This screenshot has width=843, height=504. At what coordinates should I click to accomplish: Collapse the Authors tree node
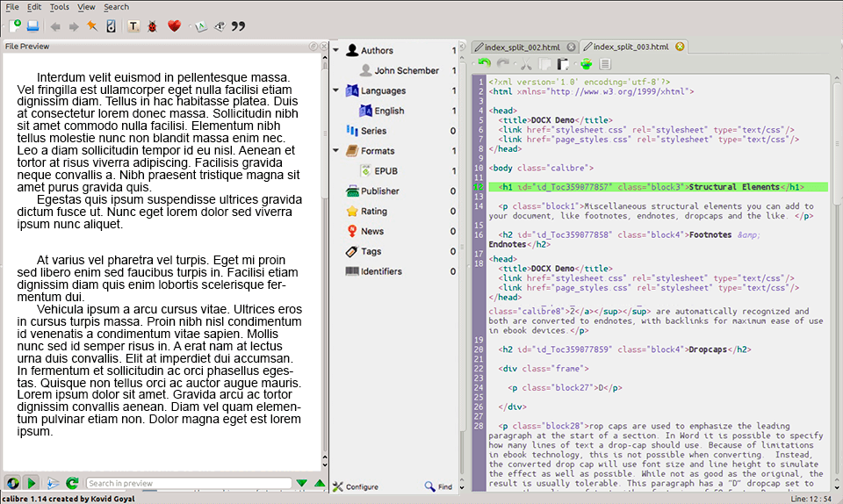[336, 50]
